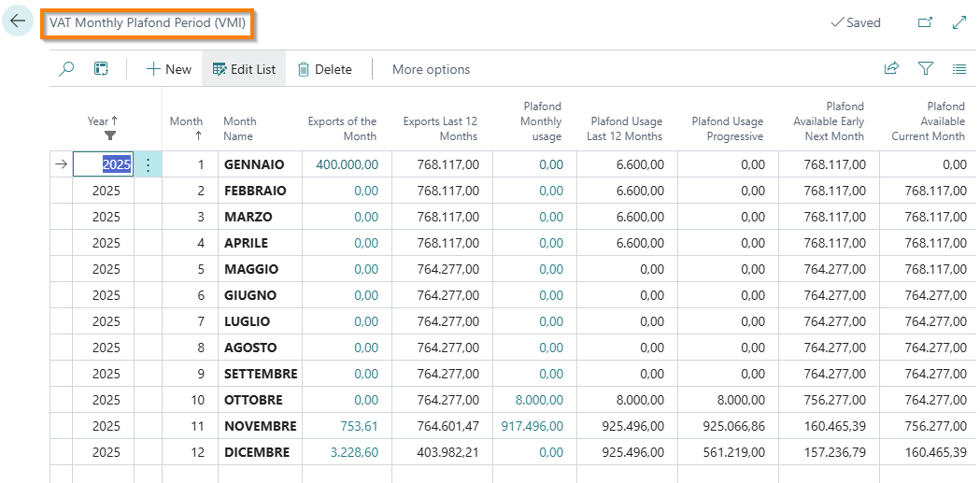The image size is (980, 483).
Task: Open row menu for the GENNAIO row
Action: 149,164
